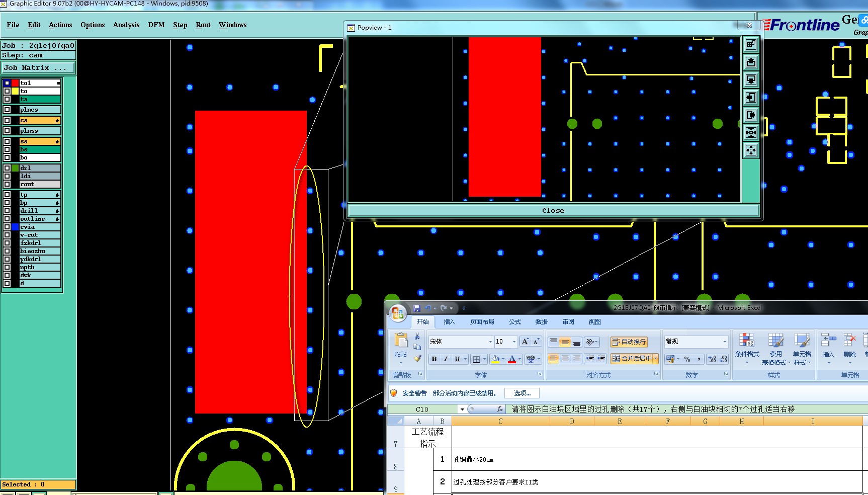The image size is (868, 495).
Task: Switch to the 插入 ribbon tab
Action: pyautogui.click(x=449, y=322)
